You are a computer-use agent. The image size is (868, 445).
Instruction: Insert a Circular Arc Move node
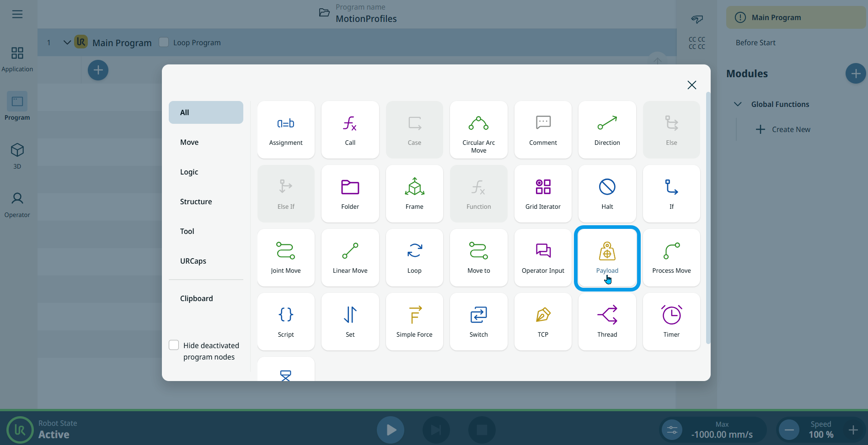tap(478, 130)
